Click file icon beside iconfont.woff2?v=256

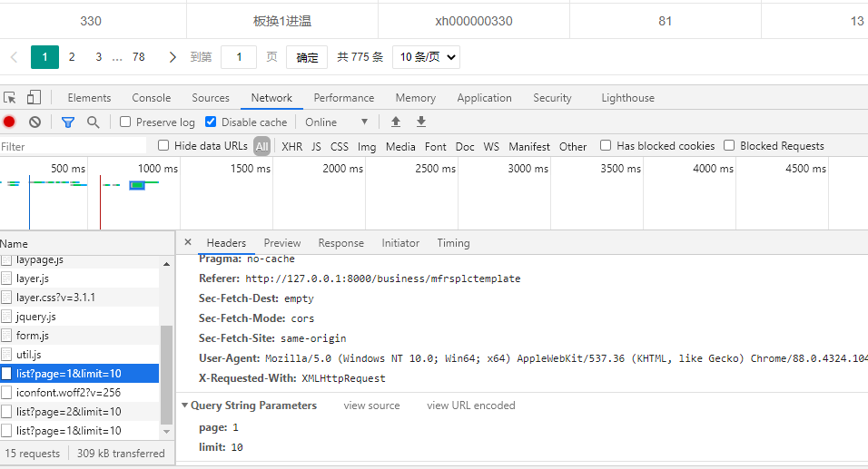click(6, 393)
